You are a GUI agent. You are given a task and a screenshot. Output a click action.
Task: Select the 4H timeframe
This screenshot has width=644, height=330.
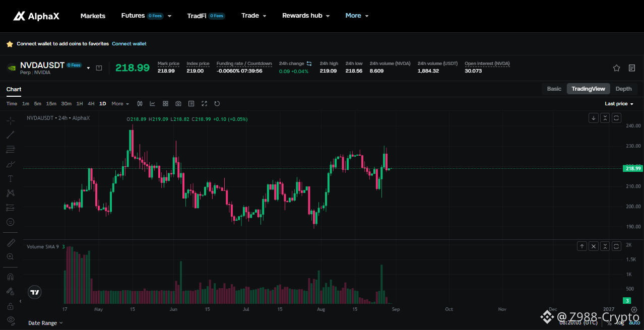coord(91,104)
